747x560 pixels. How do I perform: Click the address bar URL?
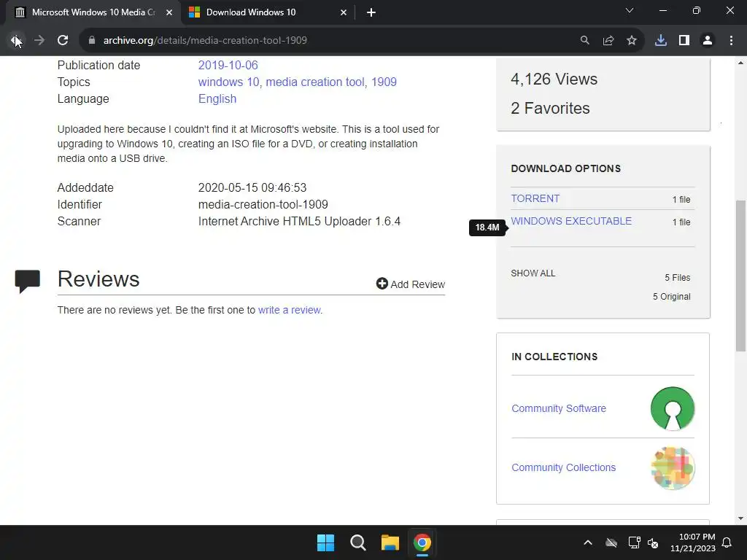(205, 41)
